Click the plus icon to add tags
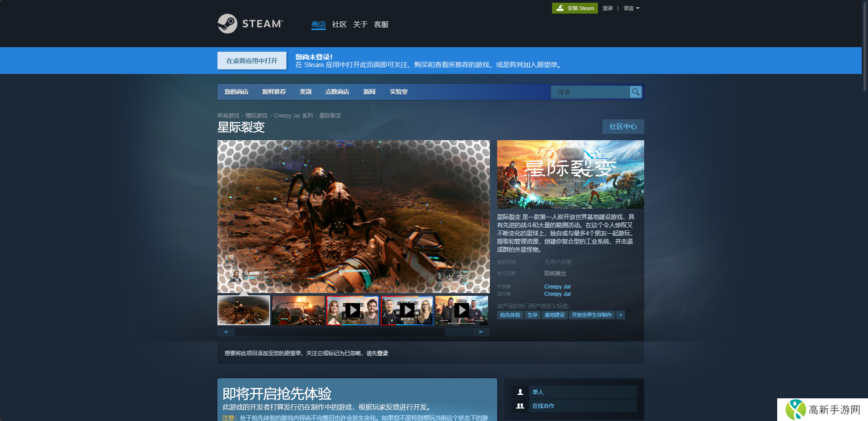Viewport: 868px width, 421px height. [621, 315]
